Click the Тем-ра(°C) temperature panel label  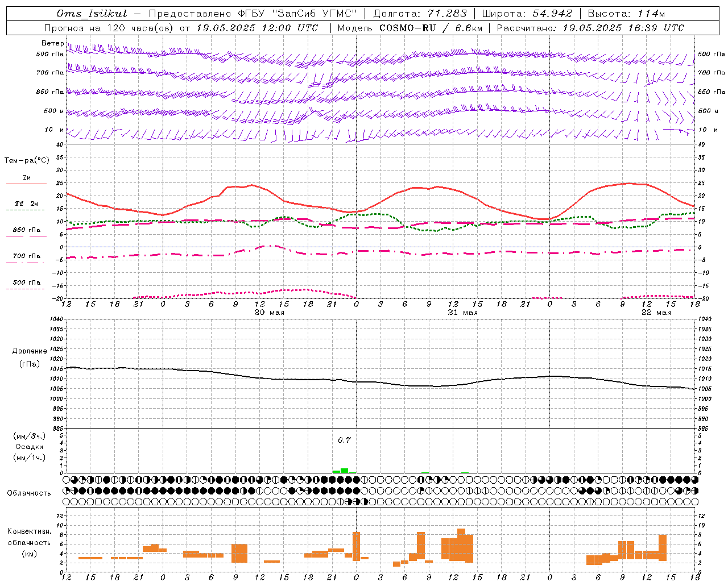27,161
